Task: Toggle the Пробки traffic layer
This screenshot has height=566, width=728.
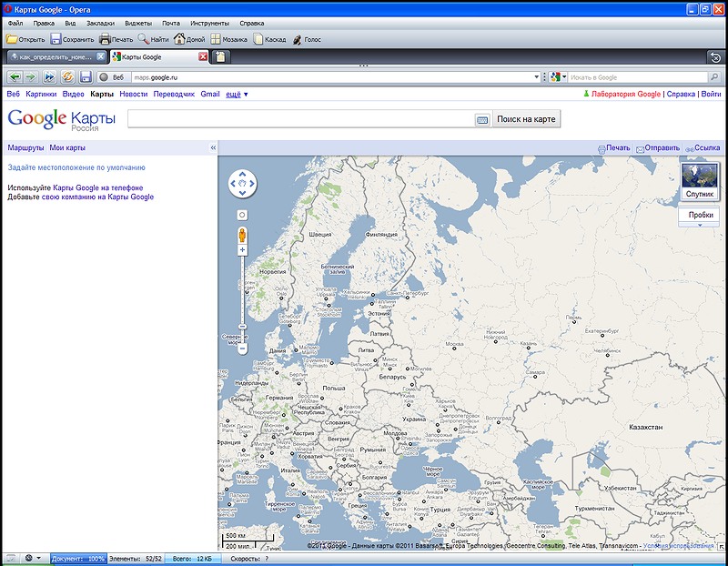Action: pos(700,216)
